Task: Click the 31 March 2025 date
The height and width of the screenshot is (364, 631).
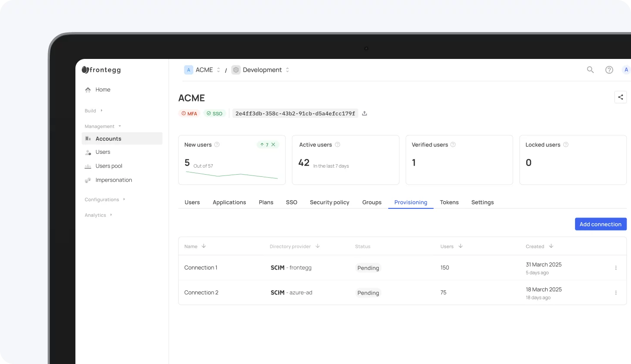Action: (x=543, y=264)
